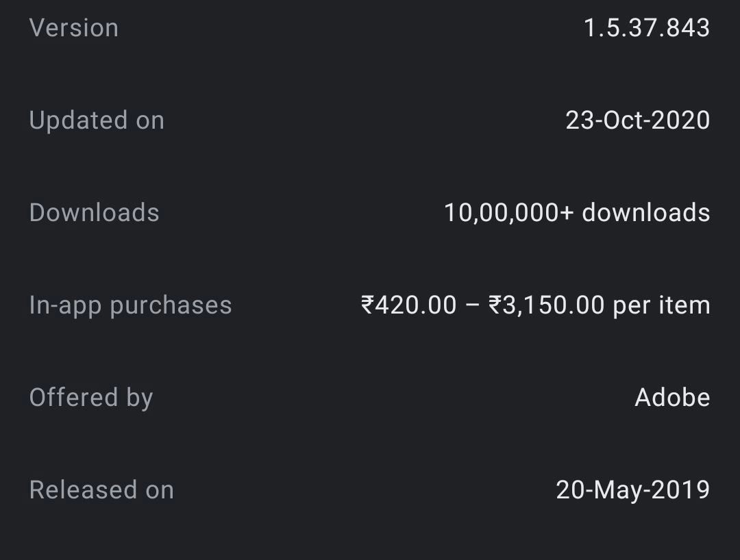Click the lowercase word downloads after the count
The width and height of the screenshot is (740, 560).
click(645, 213)
